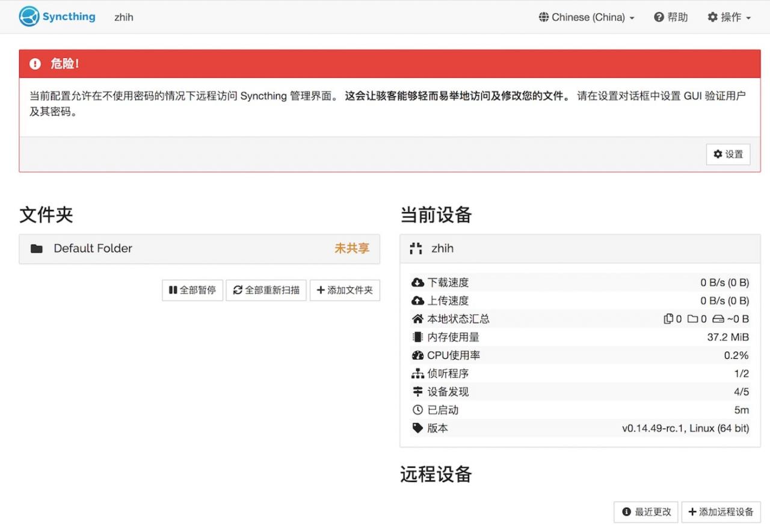Click the zhih device identicon
The width and height of the screenshot is (770, 532).
(x=416, y=248)
